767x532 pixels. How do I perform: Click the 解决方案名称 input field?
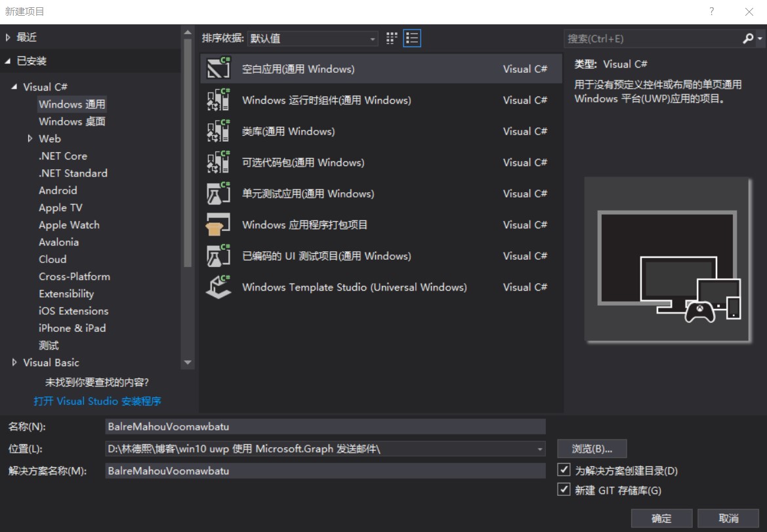325,471
